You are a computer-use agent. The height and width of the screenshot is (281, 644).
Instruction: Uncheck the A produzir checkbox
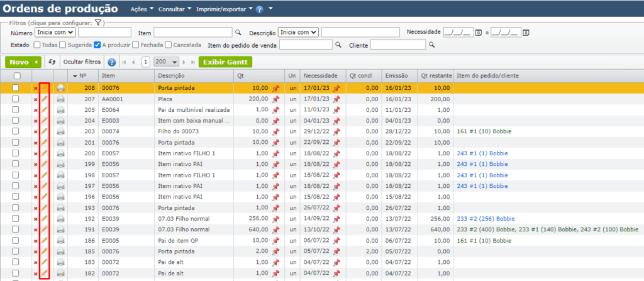[97, 45]
